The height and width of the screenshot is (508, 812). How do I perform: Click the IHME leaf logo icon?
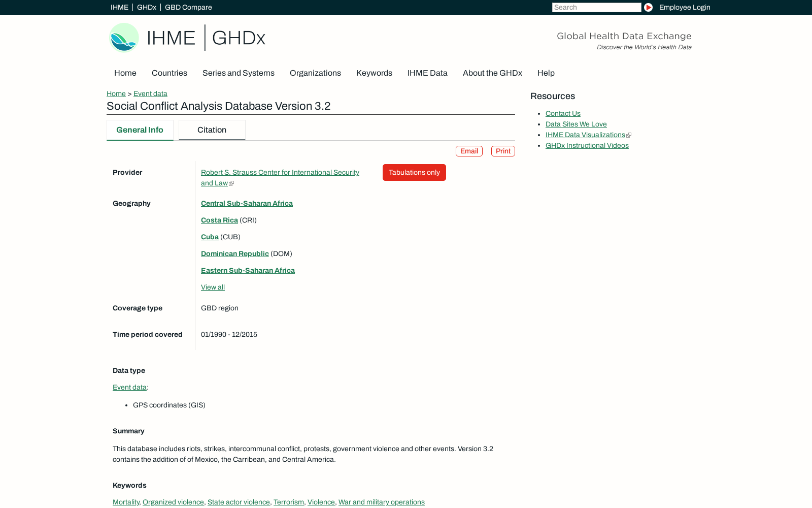[x=124, y=38]
